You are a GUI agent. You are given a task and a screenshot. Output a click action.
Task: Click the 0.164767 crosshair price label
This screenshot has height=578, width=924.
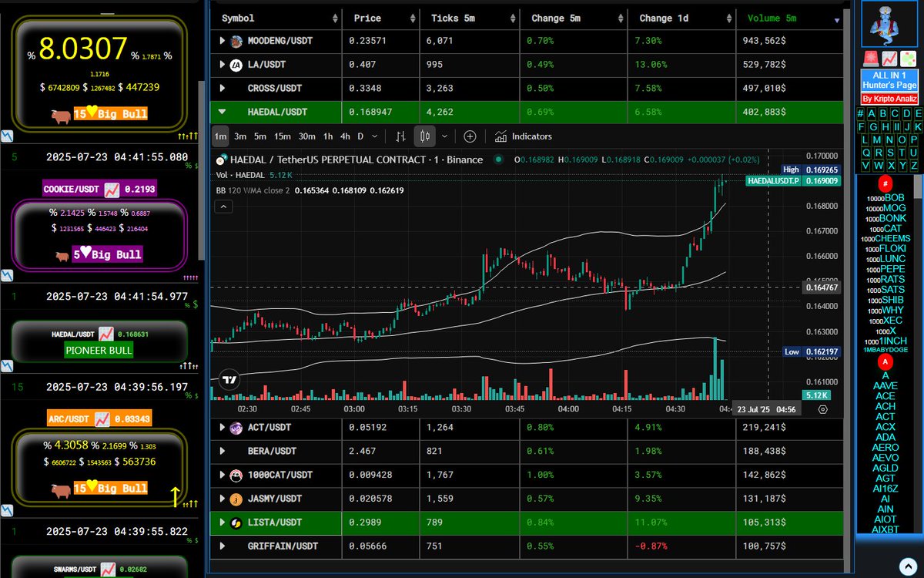pyautogui.click(x=823, y=287)
